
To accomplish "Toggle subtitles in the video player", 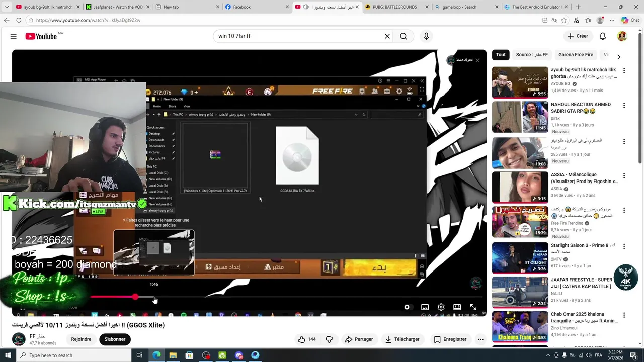I will pos(425,307).
